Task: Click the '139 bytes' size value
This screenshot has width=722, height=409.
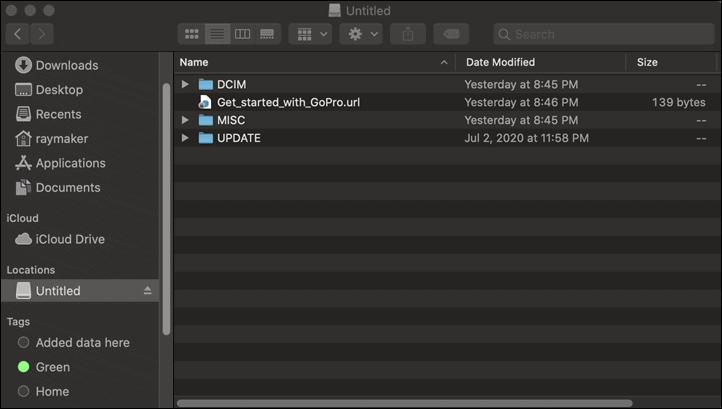Action: click(679, 102)
